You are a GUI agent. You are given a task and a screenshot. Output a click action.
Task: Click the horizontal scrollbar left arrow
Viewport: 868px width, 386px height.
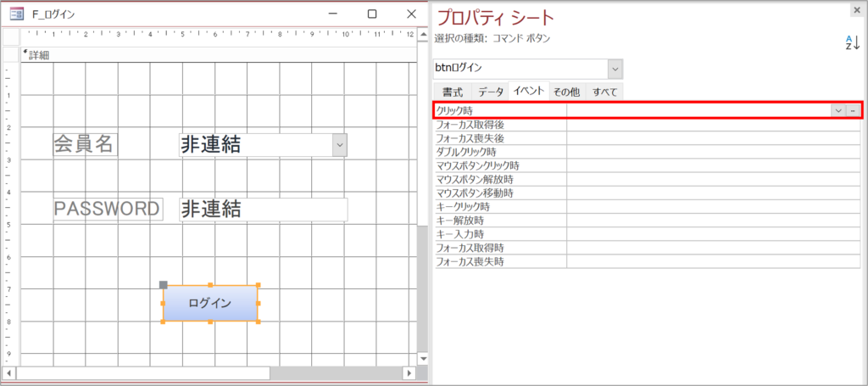tap(10, 373)
